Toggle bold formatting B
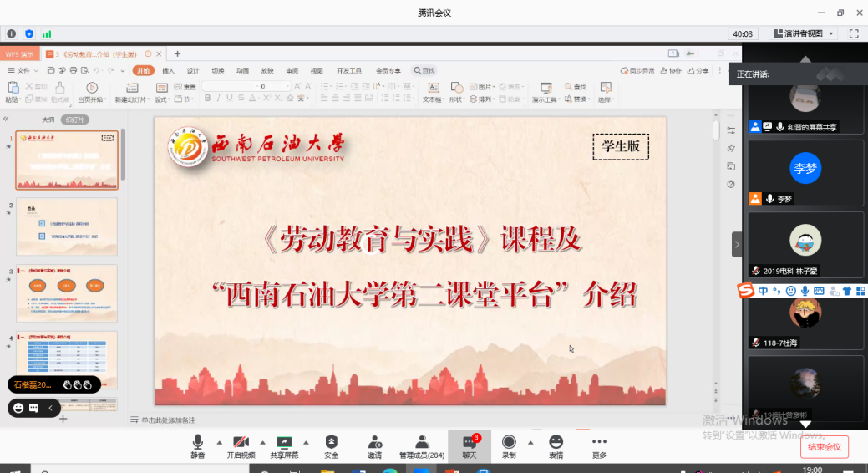868x473 pixels. [x=207, y=98]
